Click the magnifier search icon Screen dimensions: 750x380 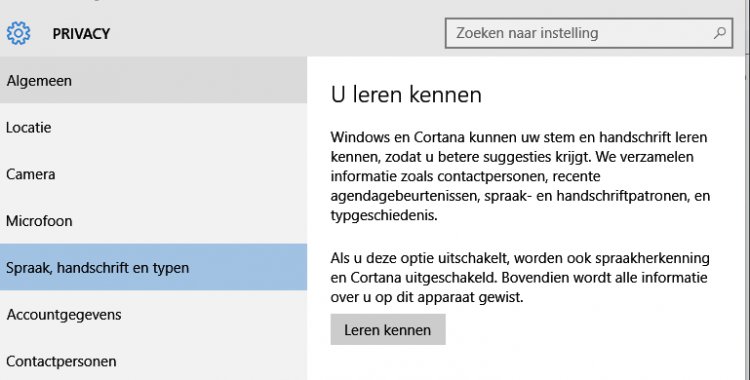720,33
